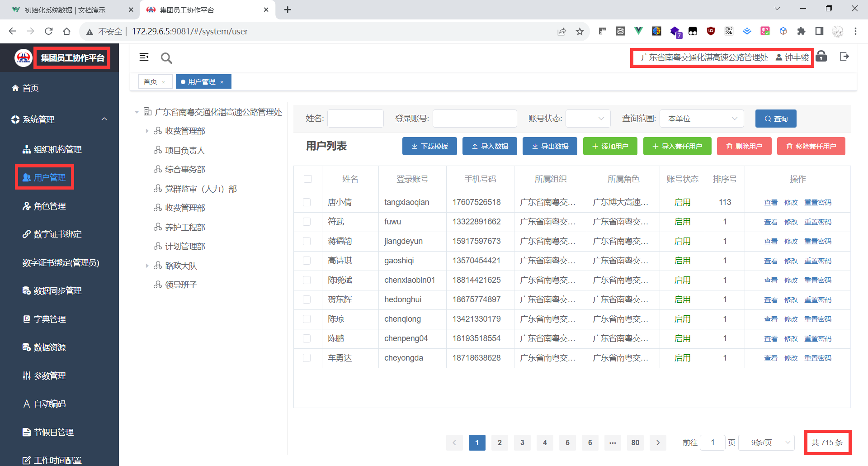Screen dimensions: 868x466
Task: Collapse the 系统管理 sidebar menu
Action: click(104, 119)
